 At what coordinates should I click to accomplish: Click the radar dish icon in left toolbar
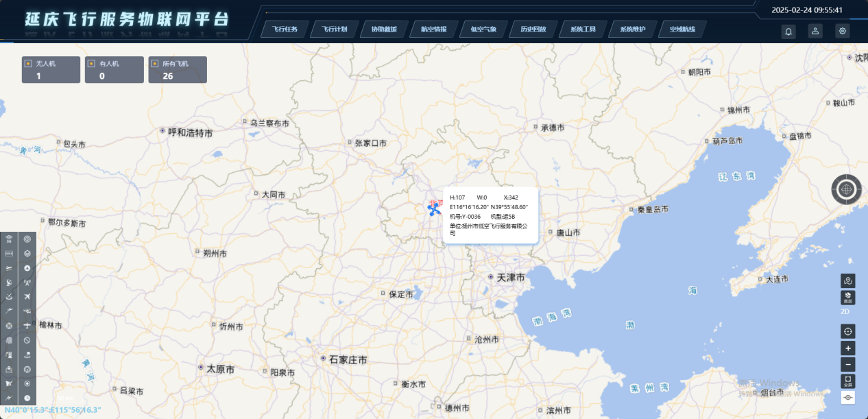pyautogui.click(x=10, y=283)
